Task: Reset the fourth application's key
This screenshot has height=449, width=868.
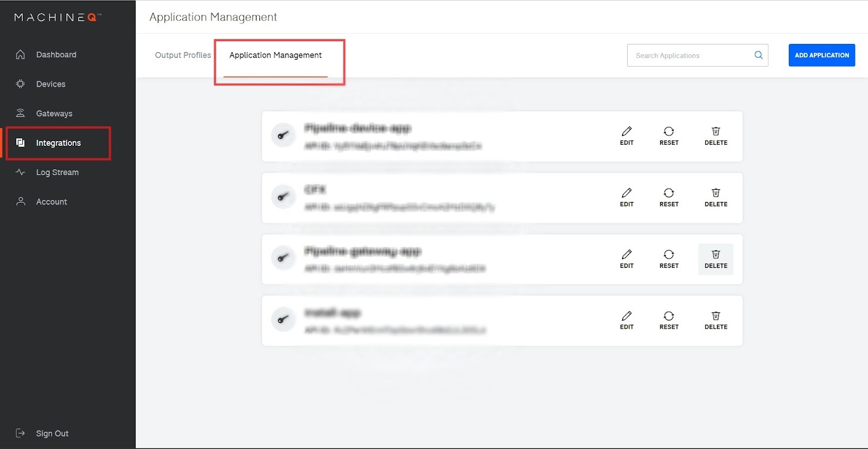Action: (x=669, y=320)
